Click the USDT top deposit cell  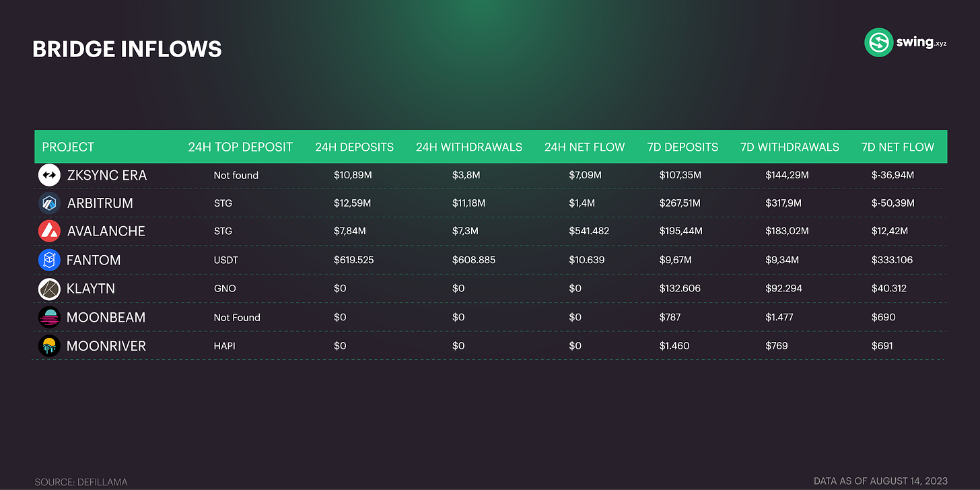[225, 260]
